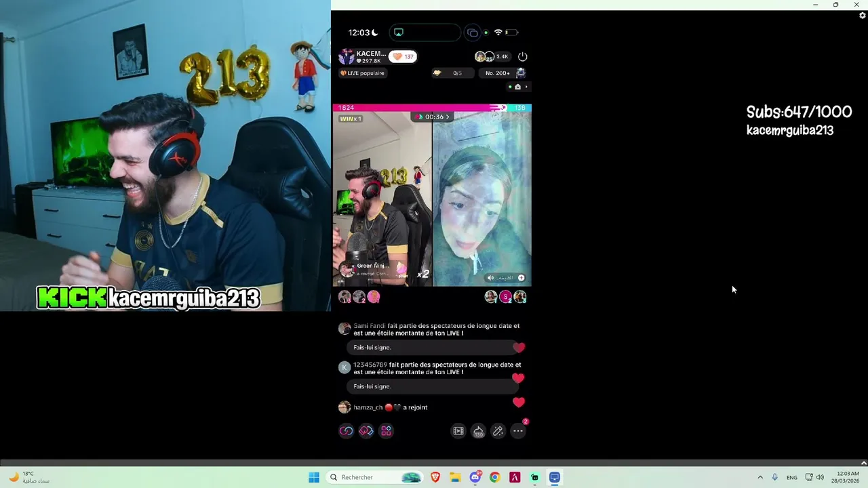Open the co-host link rings icon
Screen dimensions: 868x488
[x=347, y=431]
